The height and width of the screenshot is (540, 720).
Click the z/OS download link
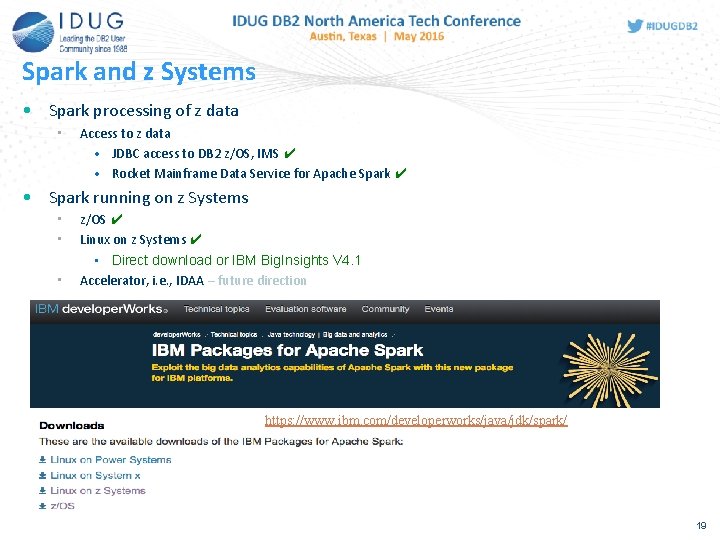pyautogui.click(x=62, y=506)
